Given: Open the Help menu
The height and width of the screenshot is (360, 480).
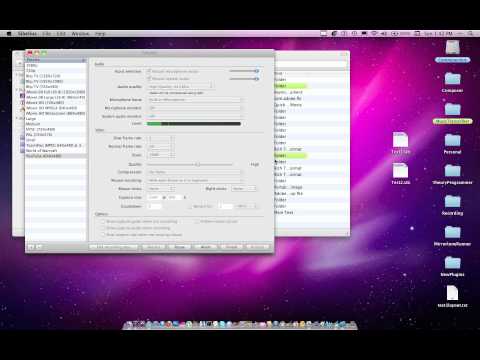Looking at the screenshot, I should [x=100, y=34].
